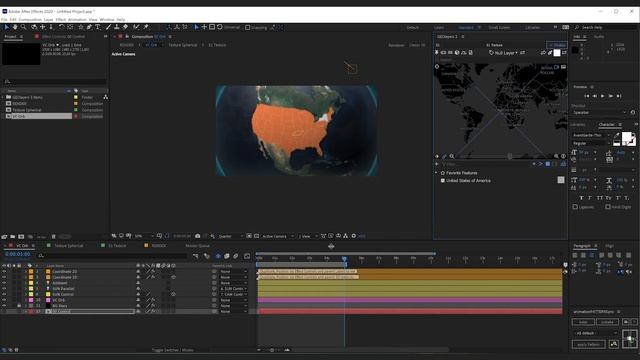Click the fill color swatch in Character panel
640x360 pixels.
click(x=627, y=137)
